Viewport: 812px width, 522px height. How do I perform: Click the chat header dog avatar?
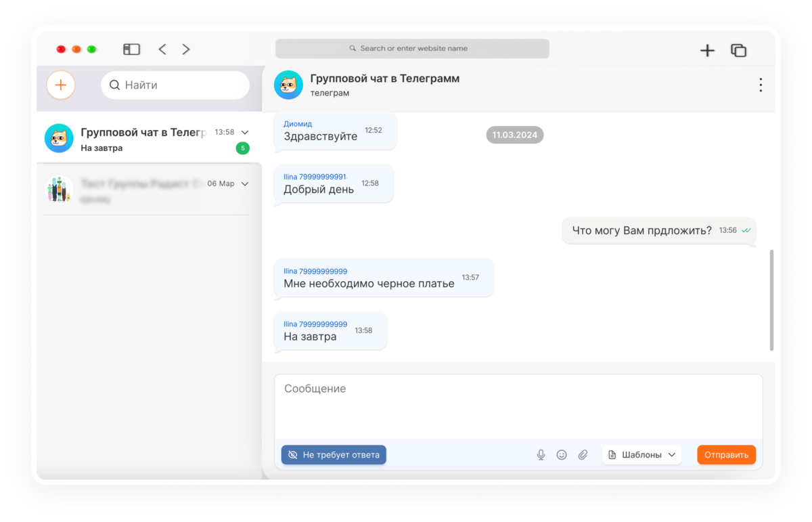point(288,85)
